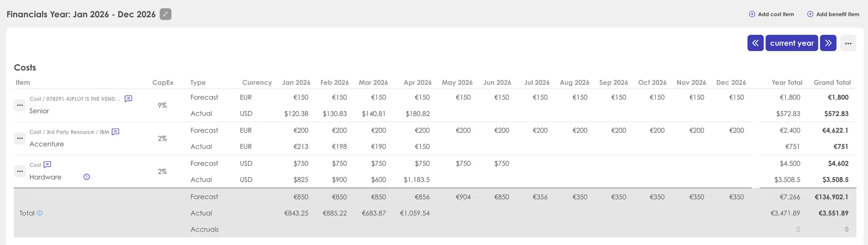Click Total actual Jan value €843.25
The height and width of the screenshot is (245, 868).
296,213
